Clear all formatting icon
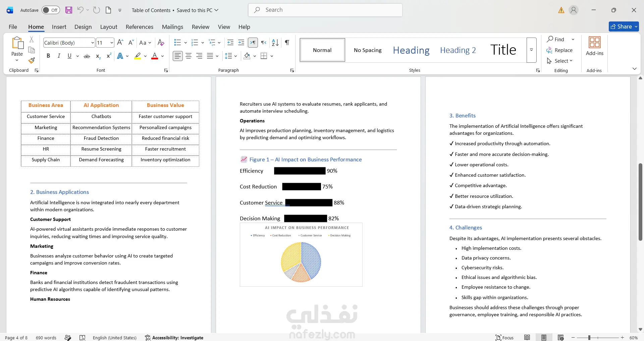The width and height of the screenshot is (644, 341). [x=161, y=43]
